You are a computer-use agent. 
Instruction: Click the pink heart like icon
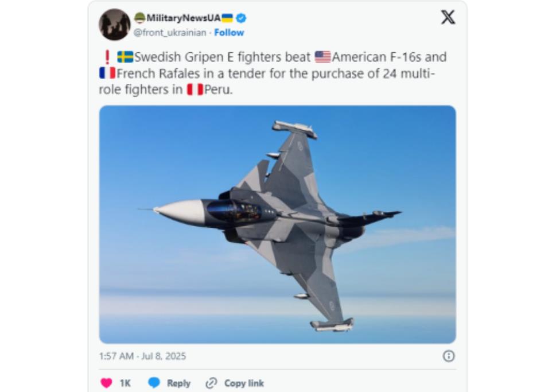tap(106, 383)
